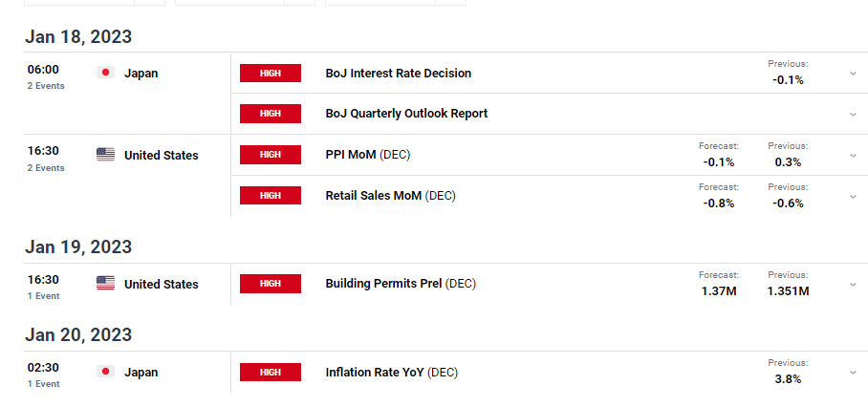Expand the PPI MoM event details
Viewport: 868px width, 407px height.
point(853,156)
